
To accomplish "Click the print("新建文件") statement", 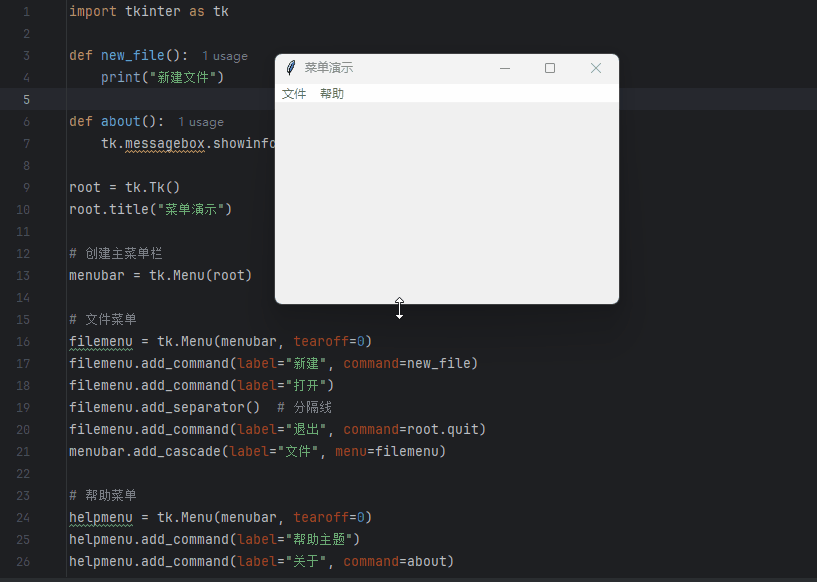I will [x=163, y=78].
